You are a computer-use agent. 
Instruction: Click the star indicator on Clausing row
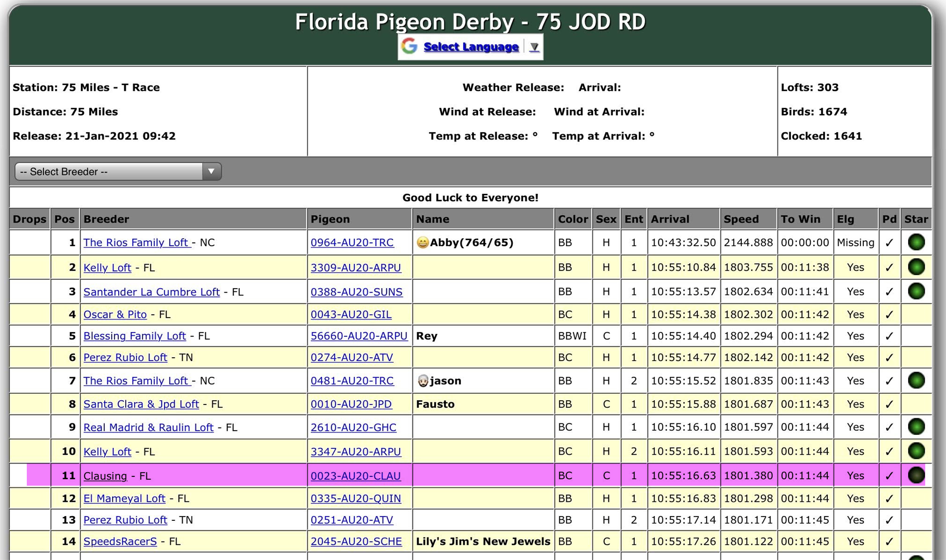[x=916, y=475]
